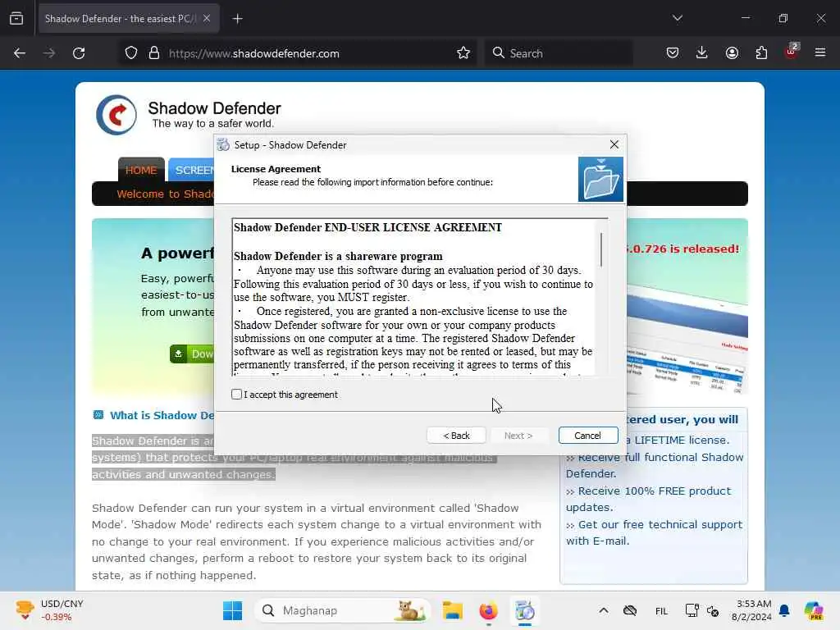Open a new browser tab with plus
The height and width of the screenshot is (630, 840).
pyautogui.click(x=237, y=19)
